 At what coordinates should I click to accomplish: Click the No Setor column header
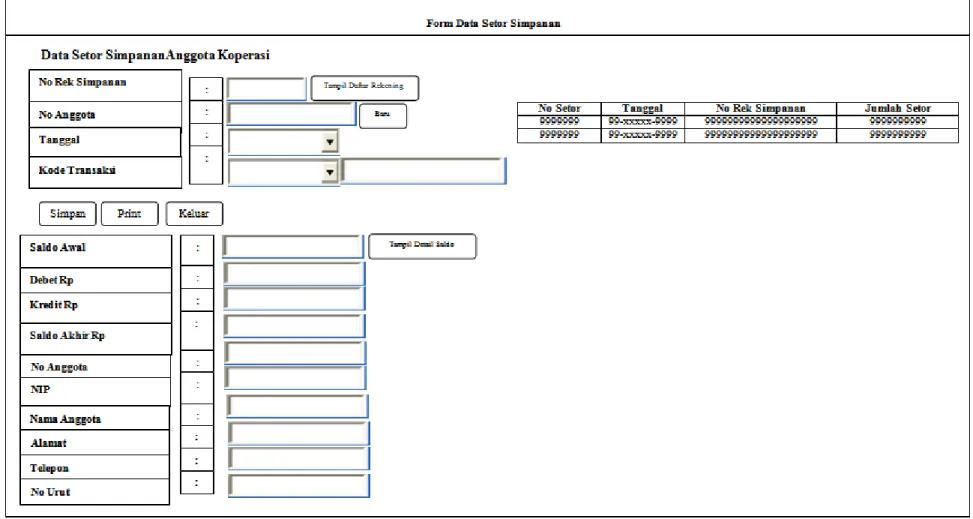tap(559, 109)
